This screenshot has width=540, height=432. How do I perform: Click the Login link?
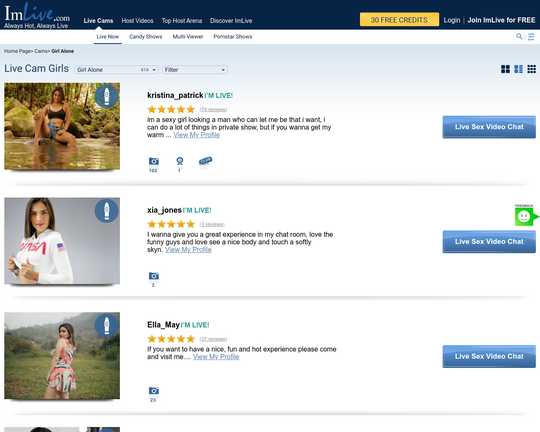pos(451,20)
